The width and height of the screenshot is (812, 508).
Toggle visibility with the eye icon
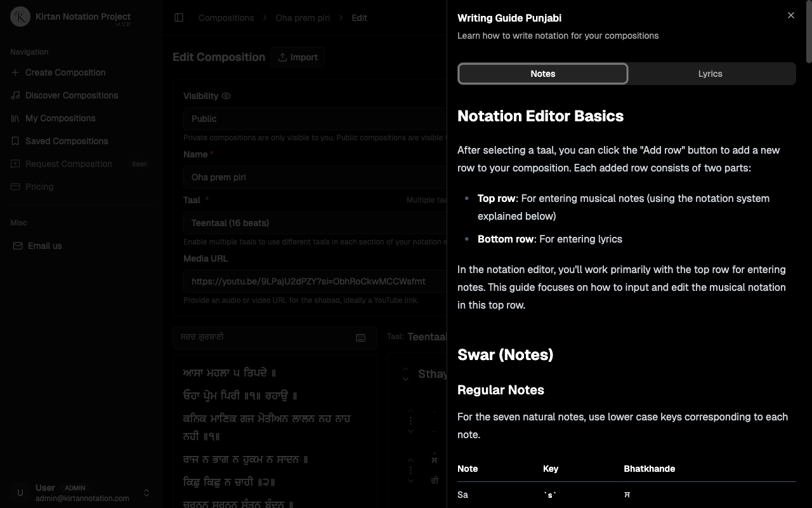tap(226, 96)
